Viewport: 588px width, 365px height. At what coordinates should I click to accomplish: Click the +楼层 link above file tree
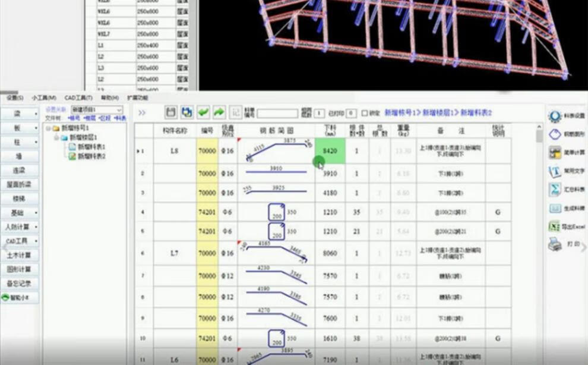click(x=89, y=118)
